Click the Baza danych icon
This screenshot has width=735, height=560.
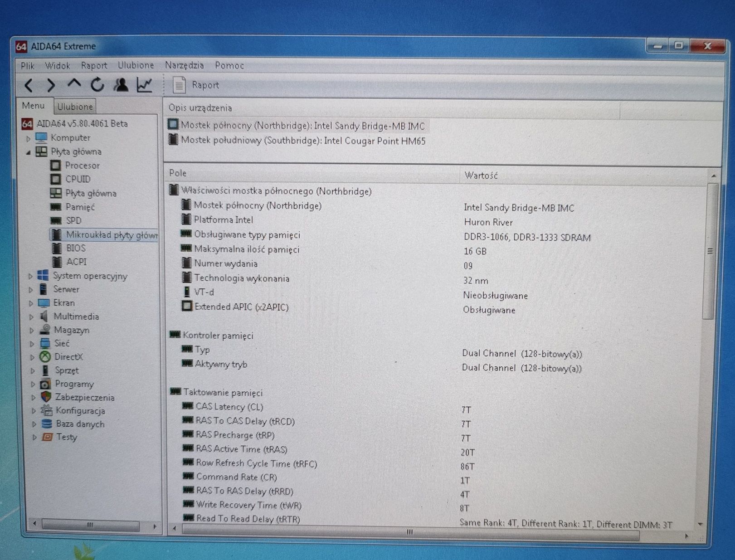click(x=47, y=424)
